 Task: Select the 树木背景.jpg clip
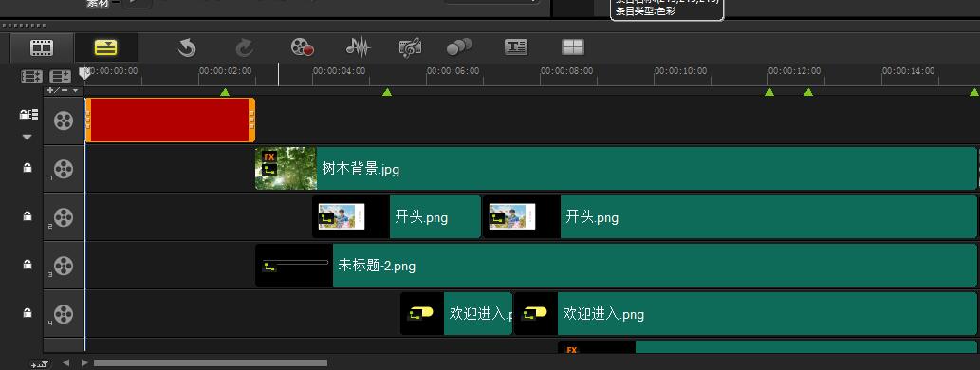tap(616, 168)
